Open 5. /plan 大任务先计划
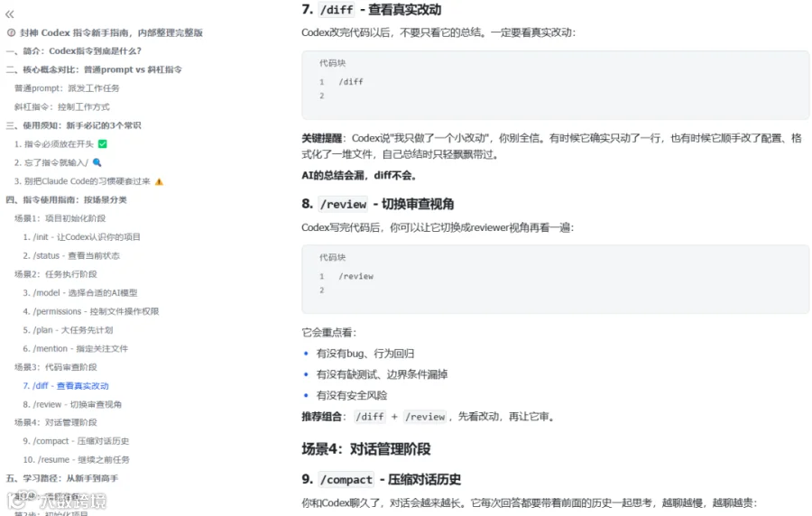The image size is (812, 516). click(68, 330)
